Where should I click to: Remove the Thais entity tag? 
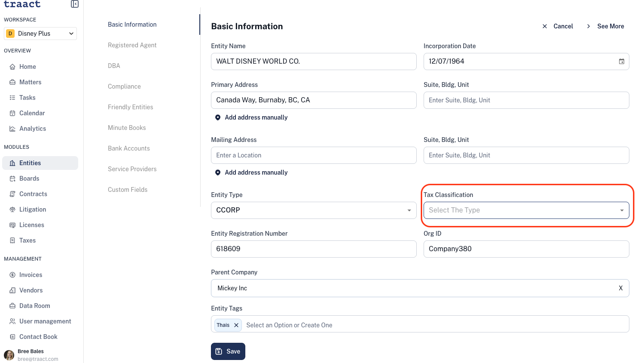point(236,325)
